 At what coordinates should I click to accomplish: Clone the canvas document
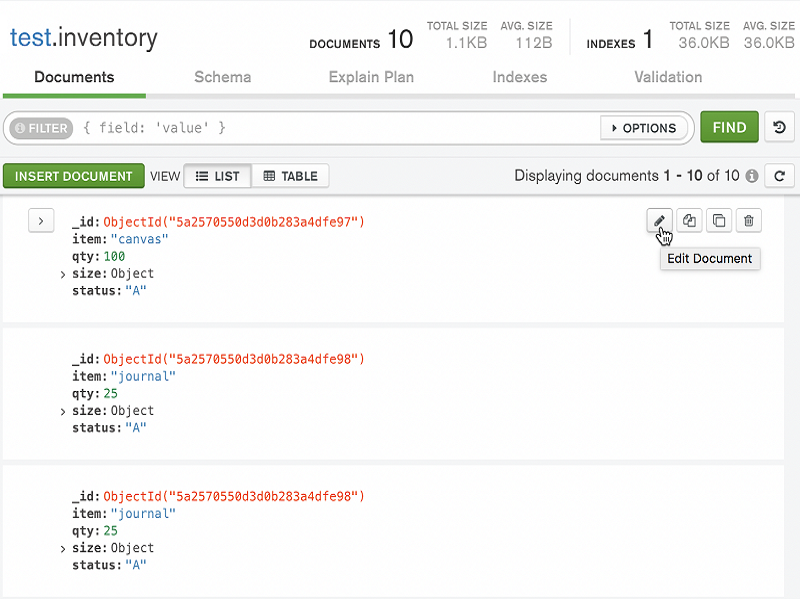click(x=719, y=220)
